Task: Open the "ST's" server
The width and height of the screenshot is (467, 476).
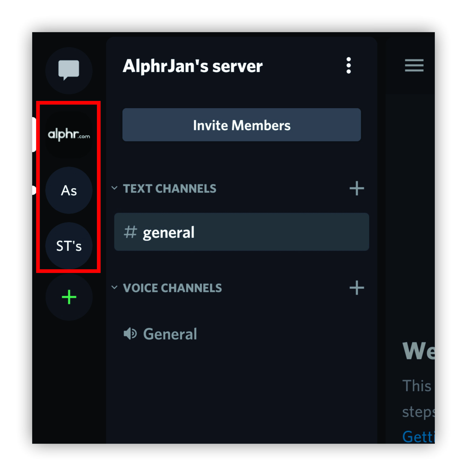Action: click(69, 246)
